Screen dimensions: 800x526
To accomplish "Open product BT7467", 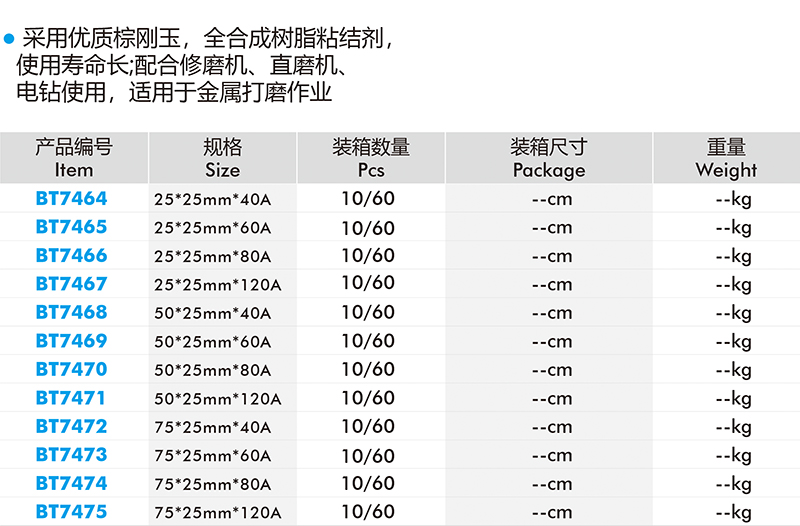I will 71,284.
